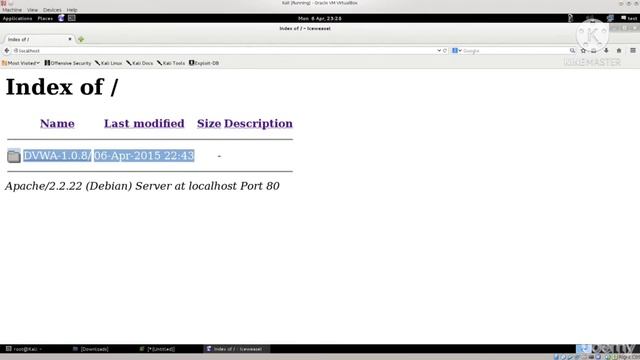Image resolution: width=640 pixels, height=360 pixels.
Task: Open the Kali Tools bookmark
Action: pyautogui.click(x=171, y=63)
